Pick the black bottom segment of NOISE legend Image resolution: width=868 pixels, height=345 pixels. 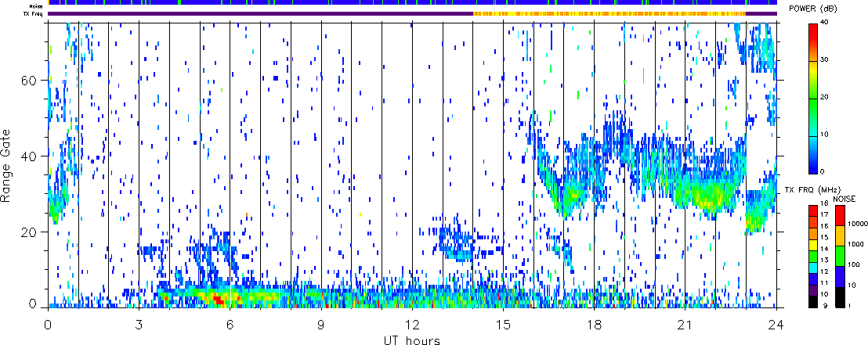pyautogui.click(x=841, y=297)
